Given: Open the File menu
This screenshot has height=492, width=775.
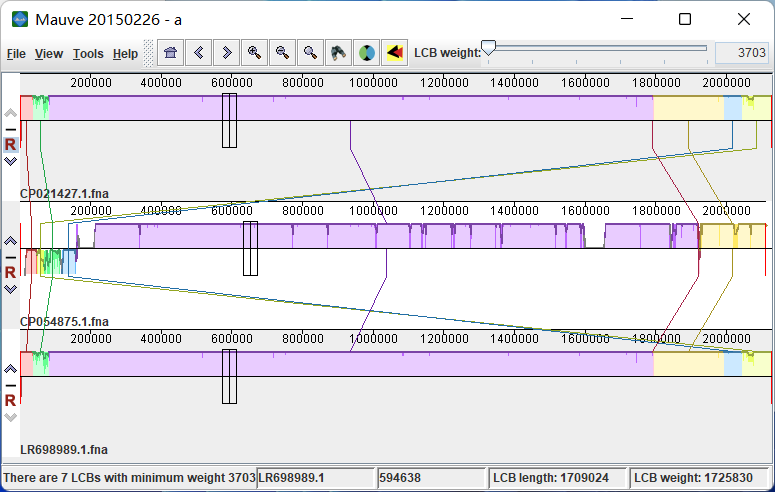Looking at the screenshot, I should (16, 54).
